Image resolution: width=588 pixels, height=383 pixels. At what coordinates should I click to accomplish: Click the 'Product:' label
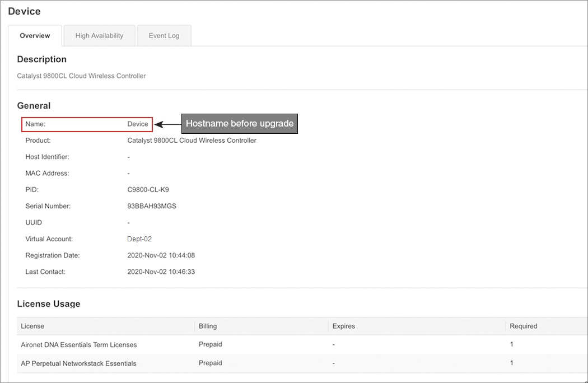click(38, 141)
